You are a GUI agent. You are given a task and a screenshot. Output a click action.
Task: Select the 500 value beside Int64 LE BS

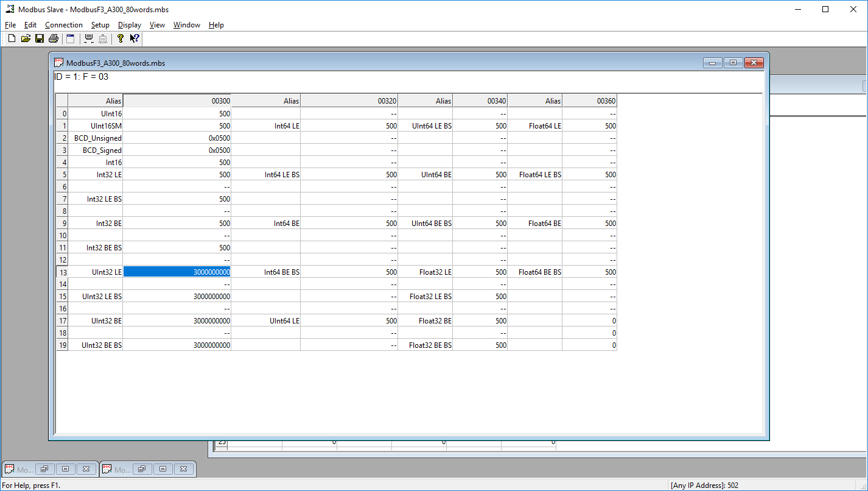point(349,174)
